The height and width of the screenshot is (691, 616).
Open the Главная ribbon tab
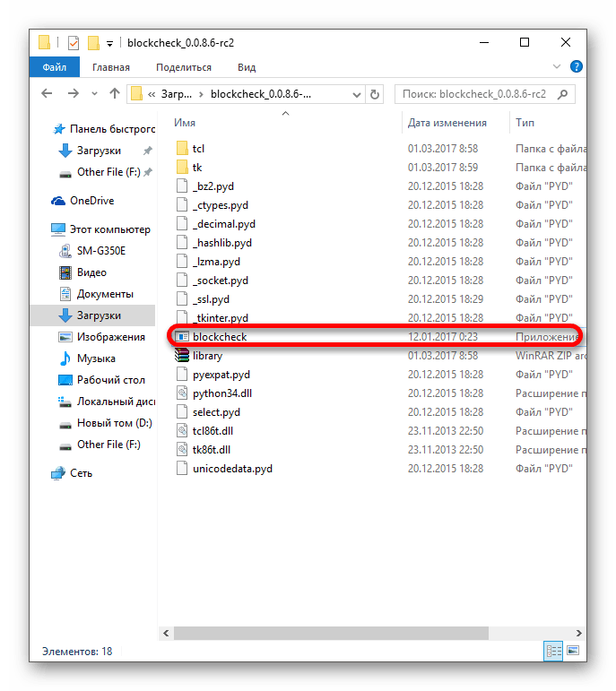tap(110, 67)
